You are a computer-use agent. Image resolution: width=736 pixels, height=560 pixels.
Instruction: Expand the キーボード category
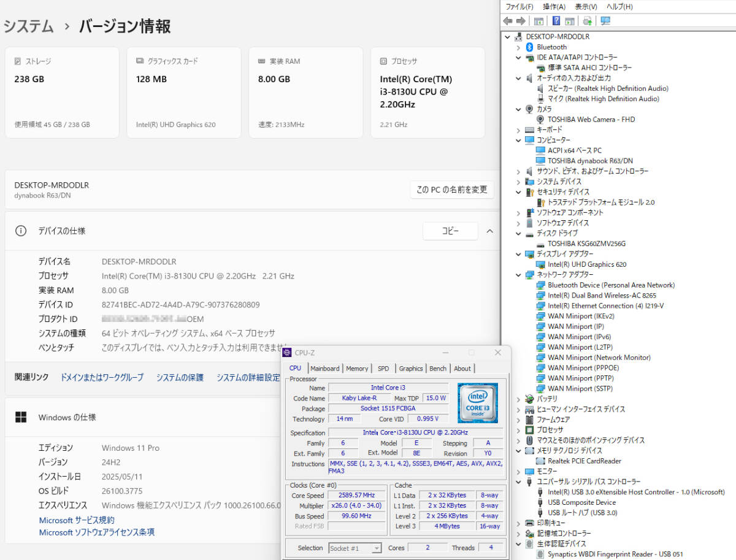(519, 130)
